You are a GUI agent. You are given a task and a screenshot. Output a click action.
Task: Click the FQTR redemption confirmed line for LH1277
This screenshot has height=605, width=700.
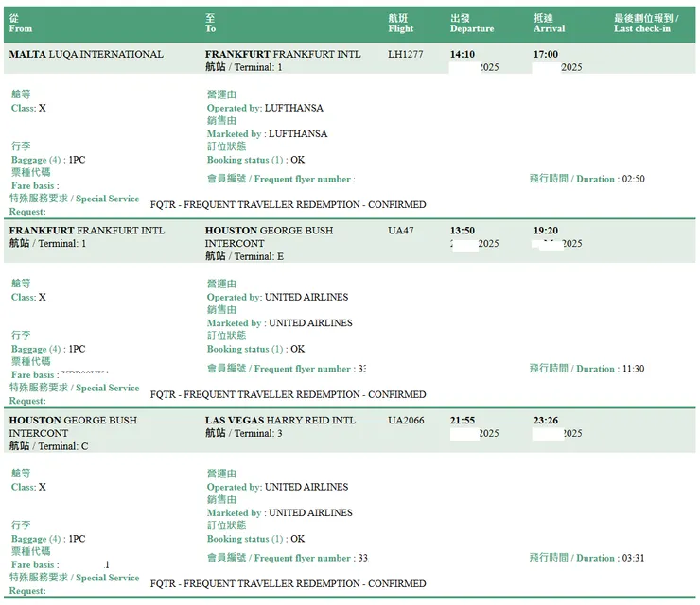[288, 205]
